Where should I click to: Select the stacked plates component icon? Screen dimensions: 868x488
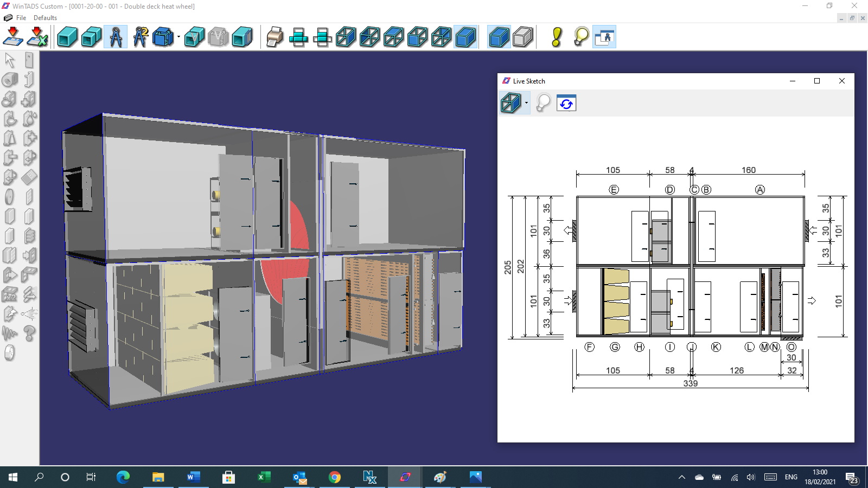click(29, 236)
